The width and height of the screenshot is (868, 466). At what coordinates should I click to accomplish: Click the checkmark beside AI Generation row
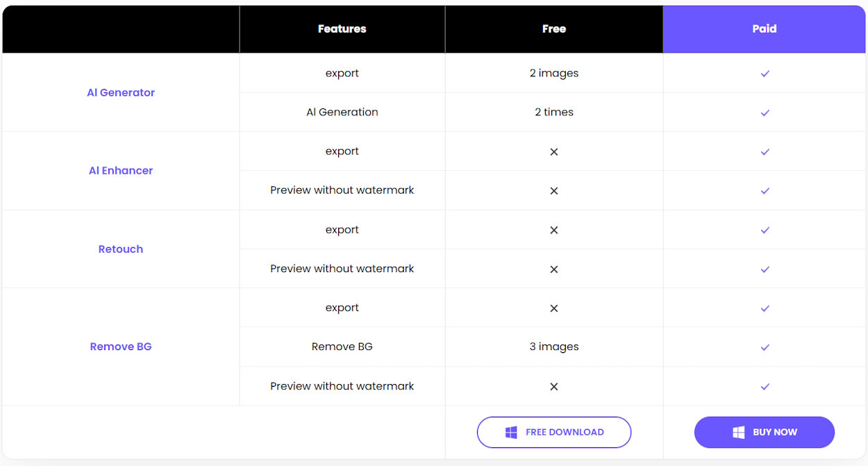(x=765, y=112)
